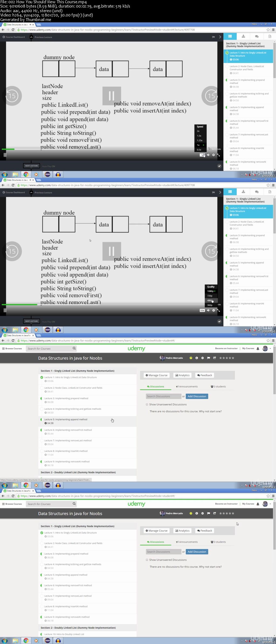Pause via center overlay in 00:00:27 frame
276x644 pixels.
pyautogui.click(x=112, y=96)
